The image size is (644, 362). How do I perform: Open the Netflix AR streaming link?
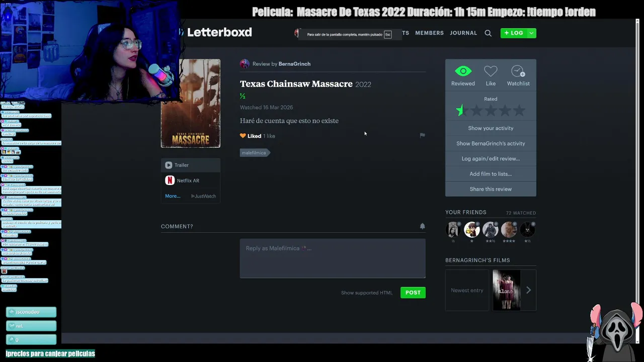188,180
